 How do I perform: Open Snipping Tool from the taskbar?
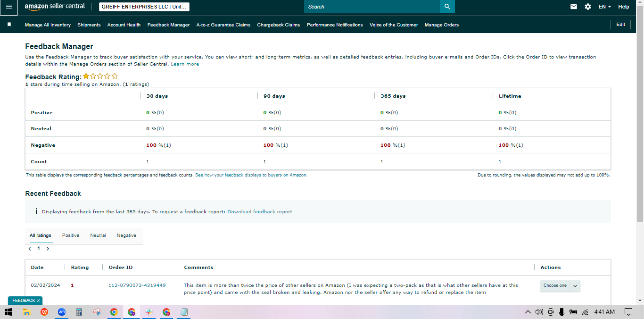coord(97,312)
